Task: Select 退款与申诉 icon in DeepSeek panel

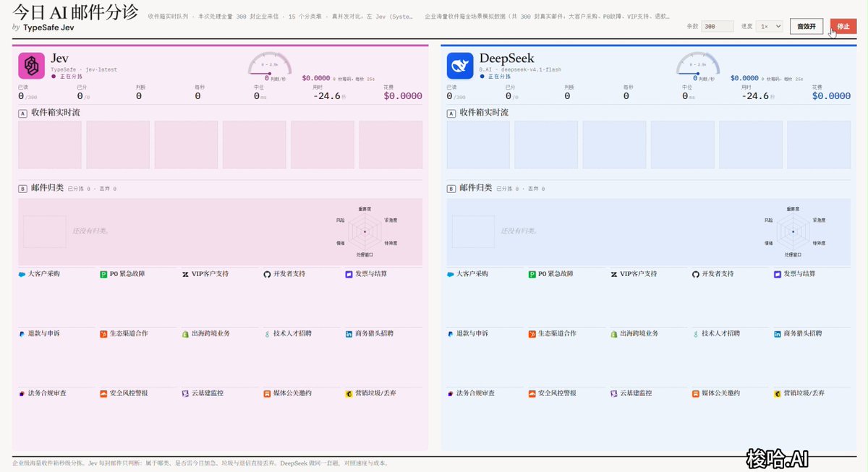Action: (x=451, y=334)
